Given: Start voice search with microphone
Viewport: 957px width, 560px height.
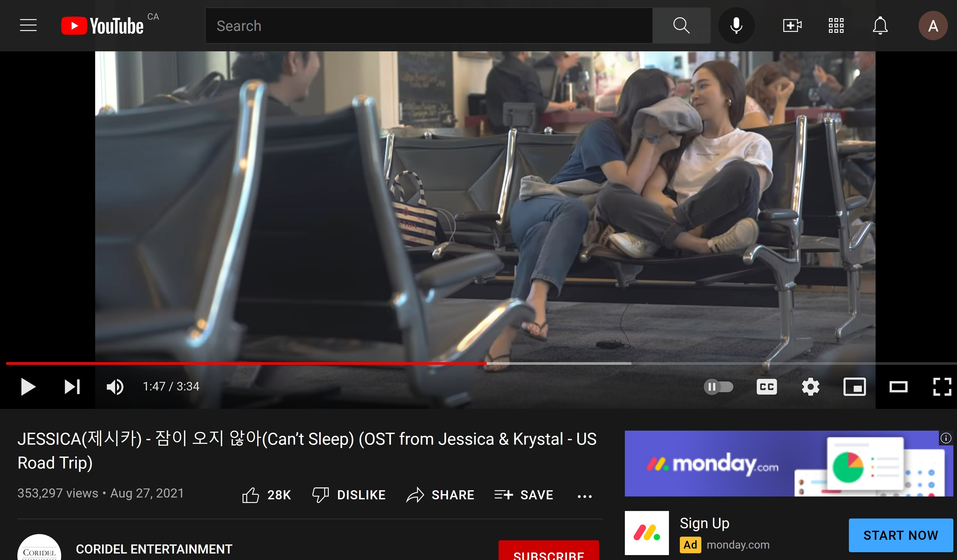Looking at the screenshot, I should 736,25.
